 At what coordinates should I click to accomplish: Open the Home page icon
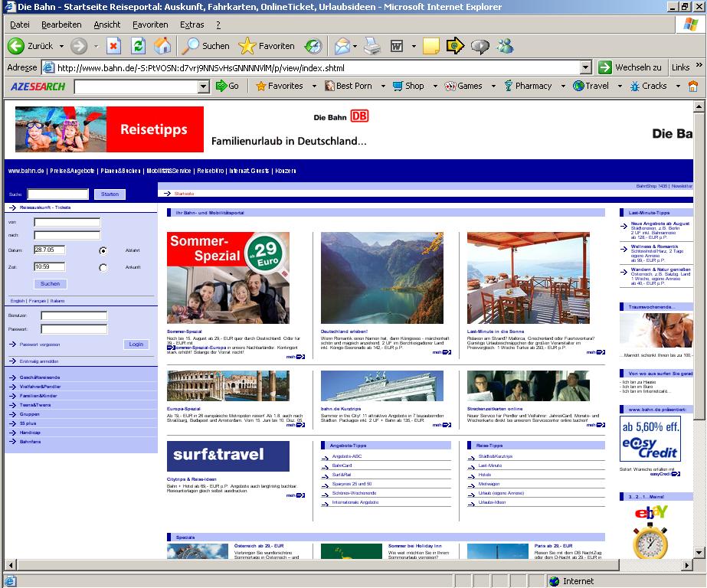162,46
